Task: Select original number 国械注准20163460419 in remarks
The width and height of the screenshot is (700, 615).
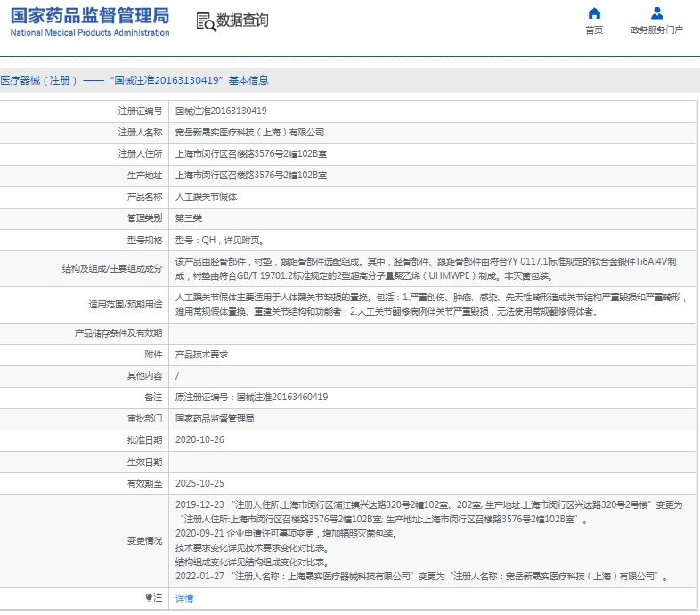Action: (282, 397)
